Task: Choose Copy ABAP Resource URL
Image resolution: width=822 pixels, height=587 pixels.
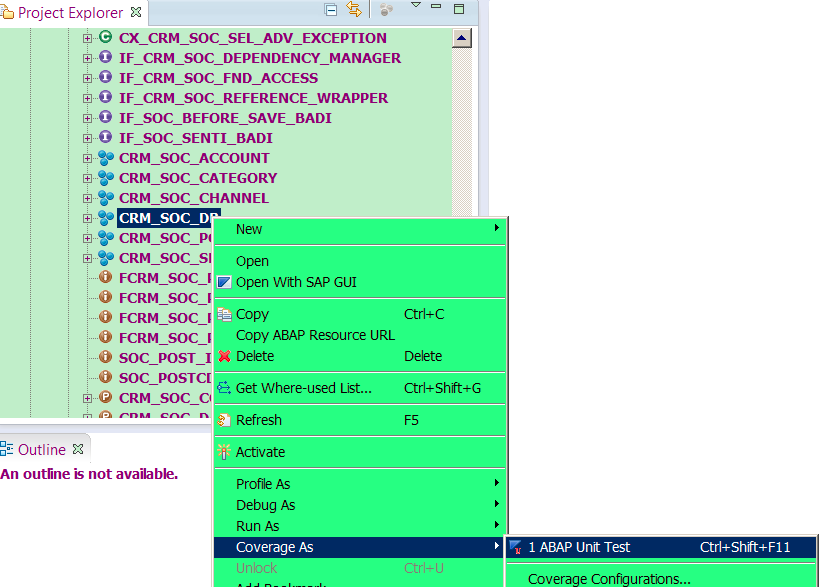Action: 360,335
